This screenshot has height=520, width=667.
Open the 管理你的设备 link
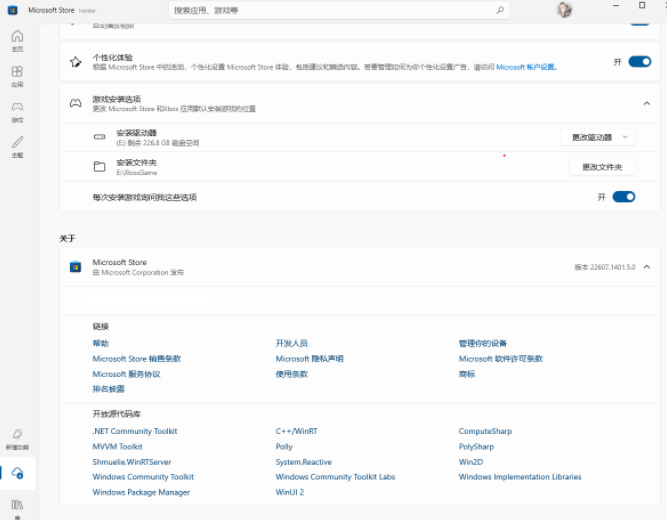point(482,343)
